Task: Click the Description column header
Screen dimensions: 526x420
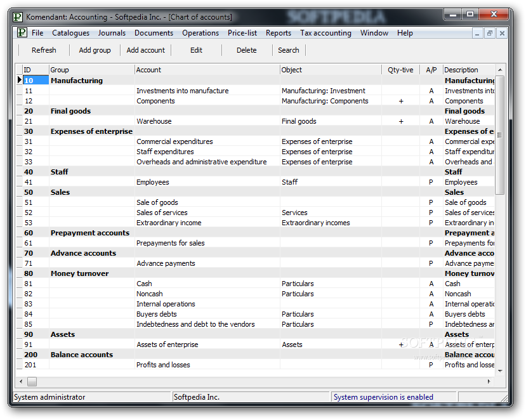Action: (469, 70)
